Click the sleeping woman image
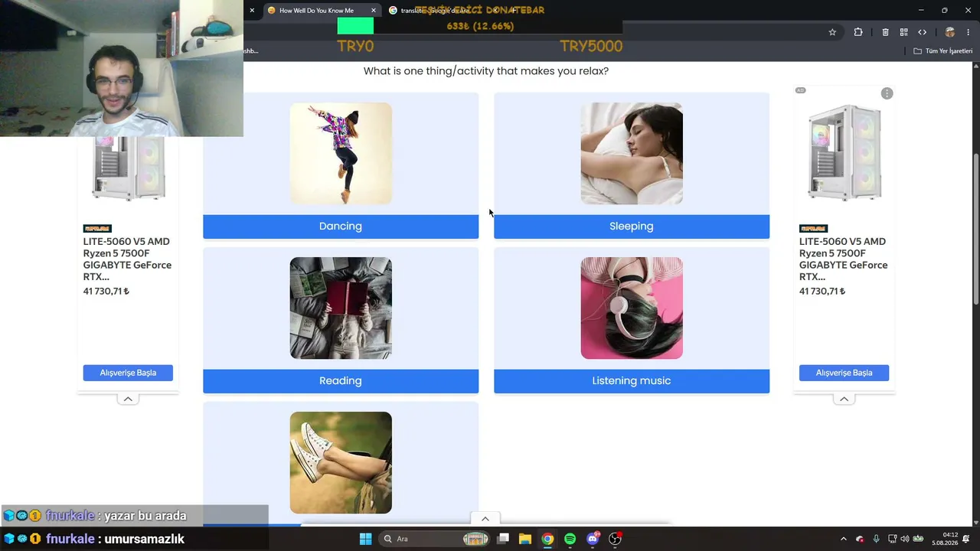 pos(632,154)
